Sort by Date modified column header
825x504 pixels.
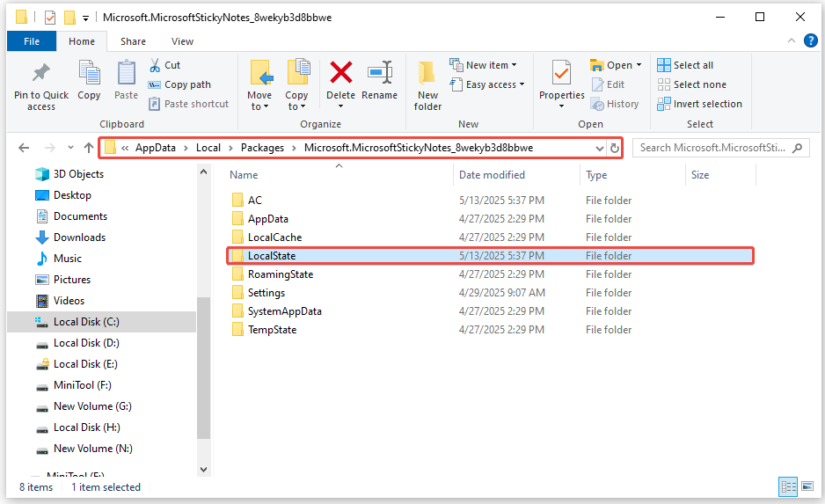point(492,175)
